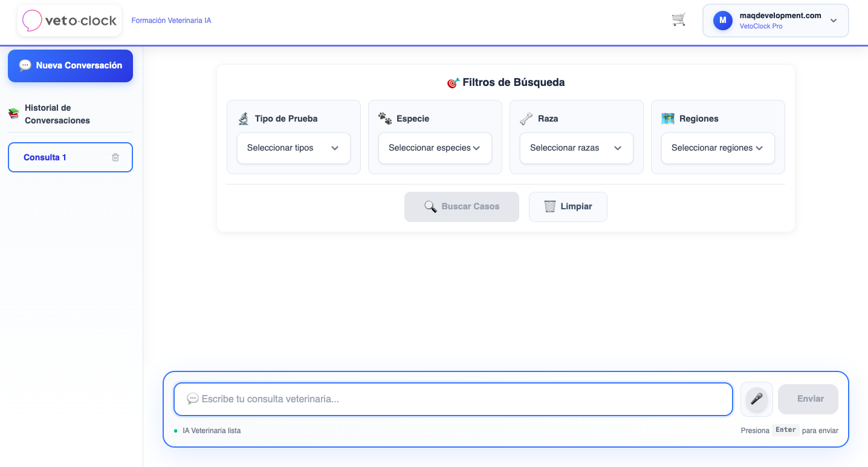Click the microscope icon beside Tipo de Prueba
The width and height of the screenshot is (868, 467).
[244, 119]
